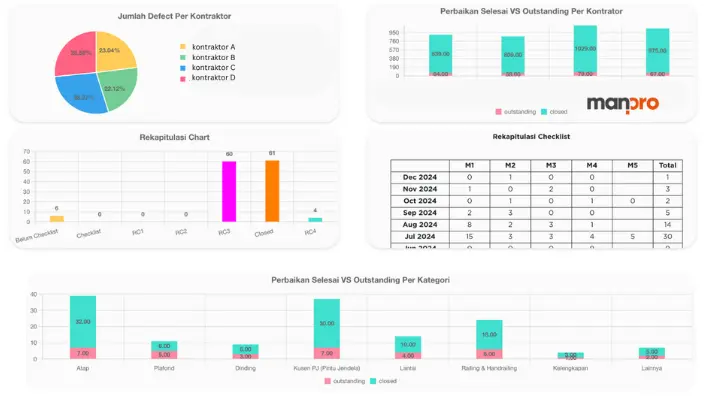This screenshot has width=710, height=399.
Task: Click the Kelengkapan axis label
Action: pos(571,368)
